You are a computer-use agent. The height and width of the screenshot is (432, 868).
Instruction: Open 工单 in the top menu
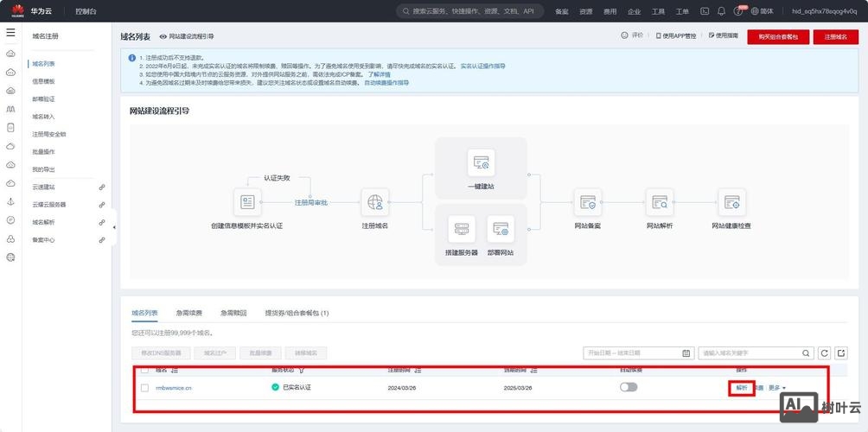coord(682,11)
